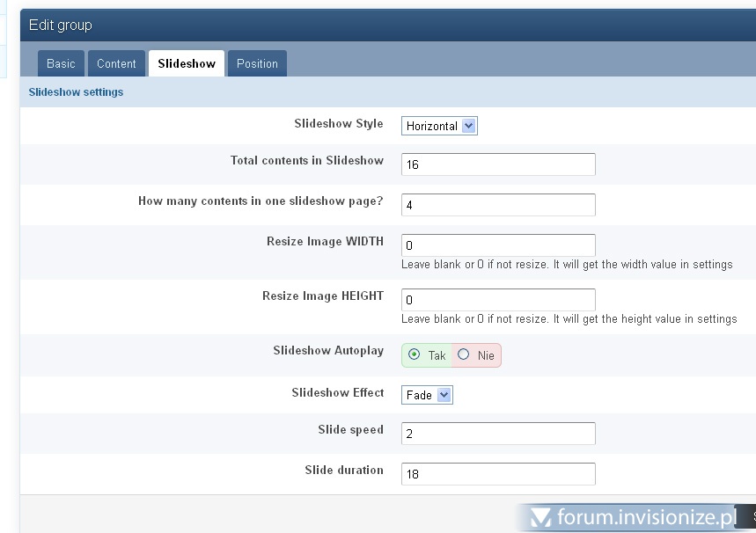Viewport: 756px width, 533px height.
Task: Enable autoplay with the Tak radio button
Action: 415,355
